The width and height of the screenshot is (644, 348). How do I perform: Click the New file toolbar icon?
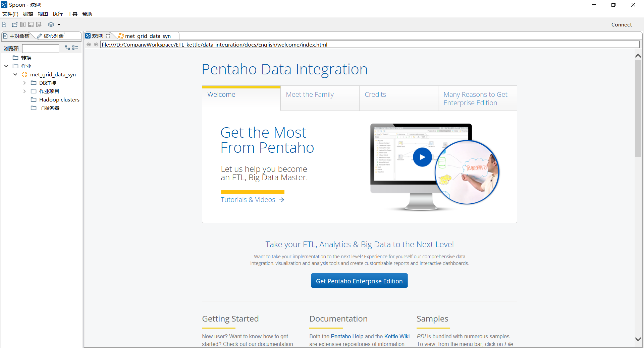coord(4,24)
